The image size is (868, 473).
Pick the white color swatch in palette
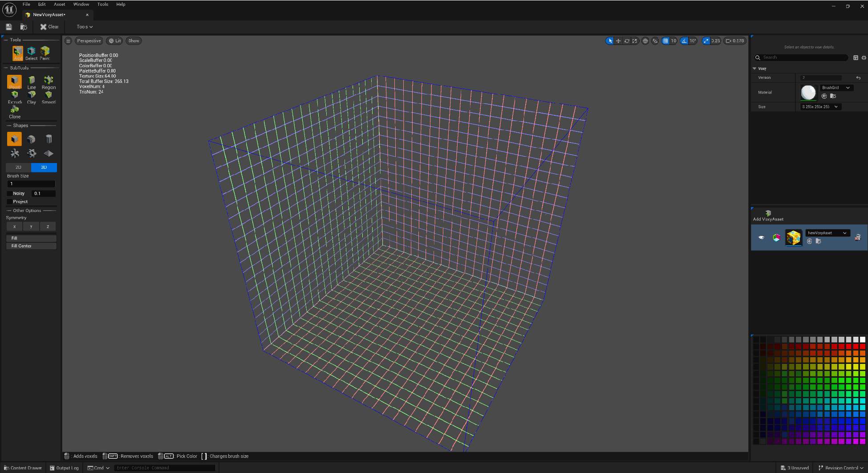tap(863, 339)
